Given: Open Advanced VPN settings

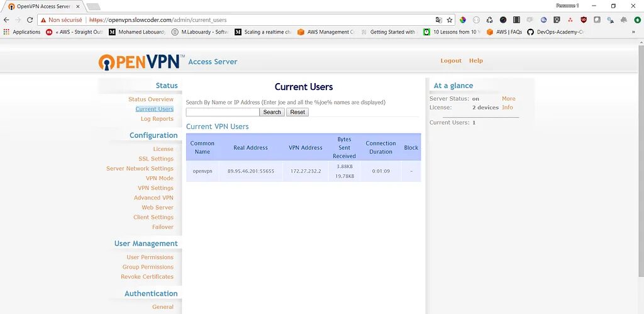Looking at the screenshot, I should [153, 198].
